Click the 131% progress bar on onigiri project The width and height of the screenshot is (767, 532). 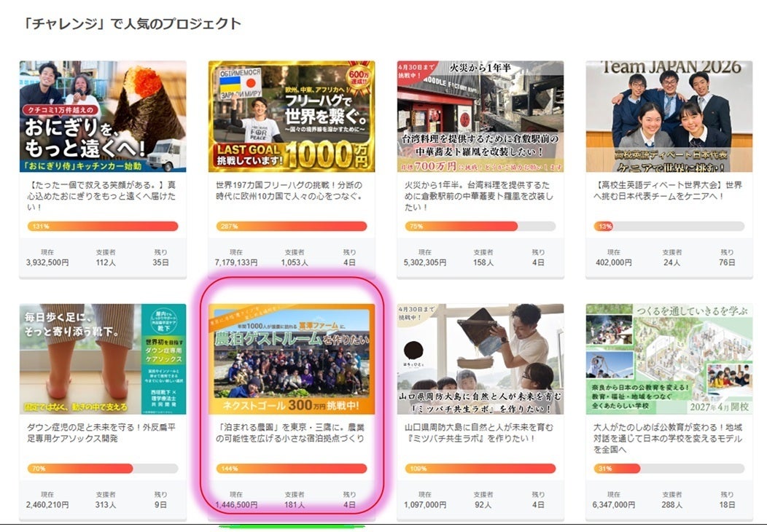tap(103, 227)
